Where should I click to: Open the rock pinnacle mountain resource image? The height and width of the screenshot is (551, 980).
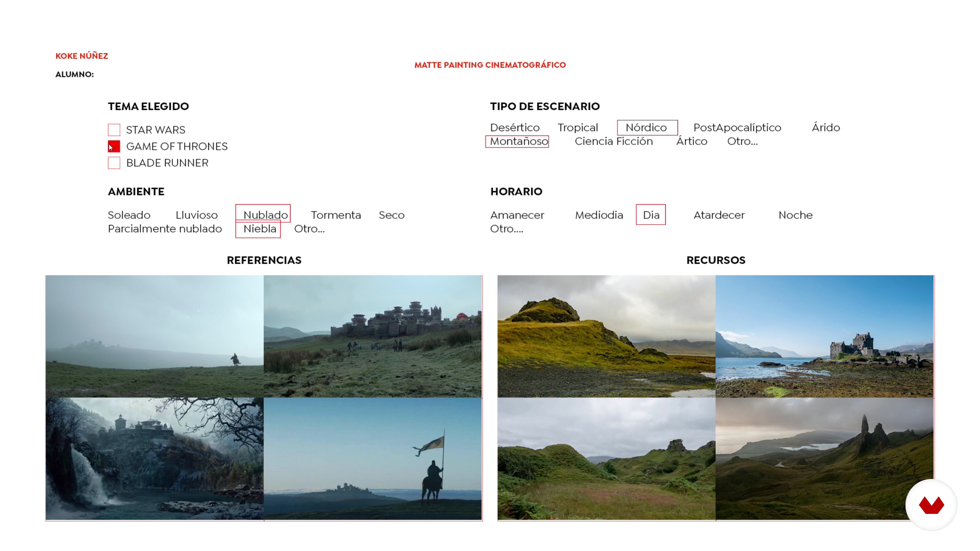pos(824,459)
